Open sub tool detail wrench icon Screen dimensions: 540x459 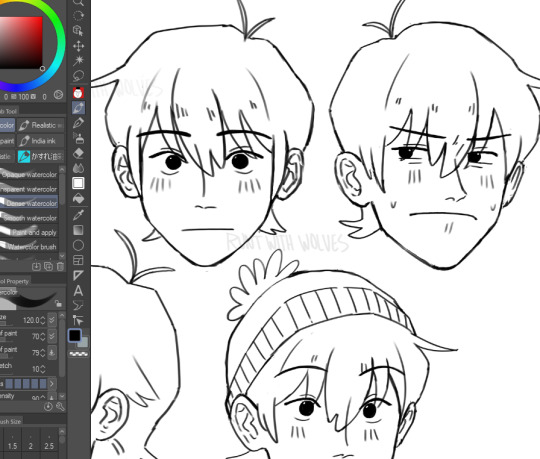pyautogui.click(x=60, y=407)
